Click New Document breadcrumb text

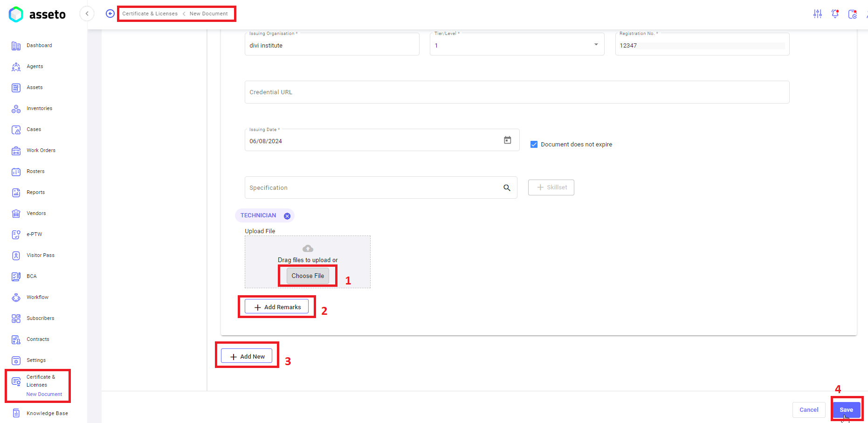coord(209,14)
